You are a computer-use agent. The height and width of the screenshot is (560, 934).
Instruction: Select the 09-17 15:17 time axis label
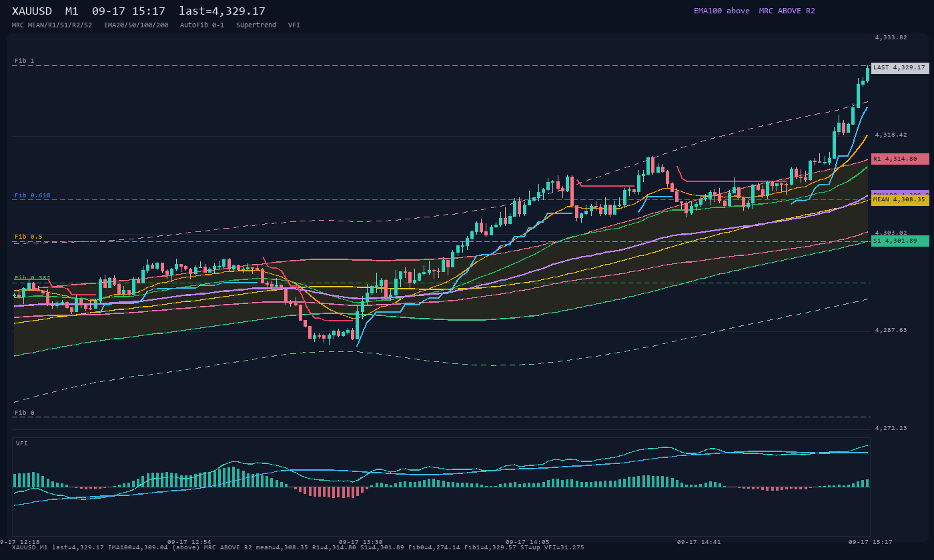(x=870, y=542)
